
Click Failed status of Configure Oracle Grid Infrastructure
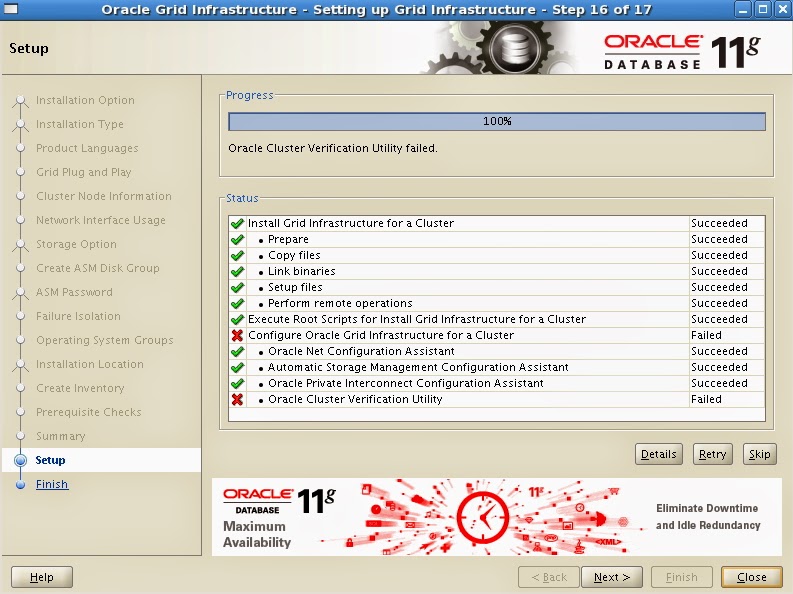coord(706,335)
